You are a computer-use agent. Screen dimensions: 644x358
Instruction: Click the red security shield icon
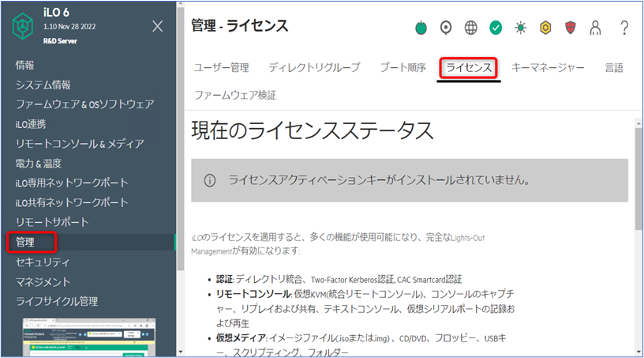571,28
